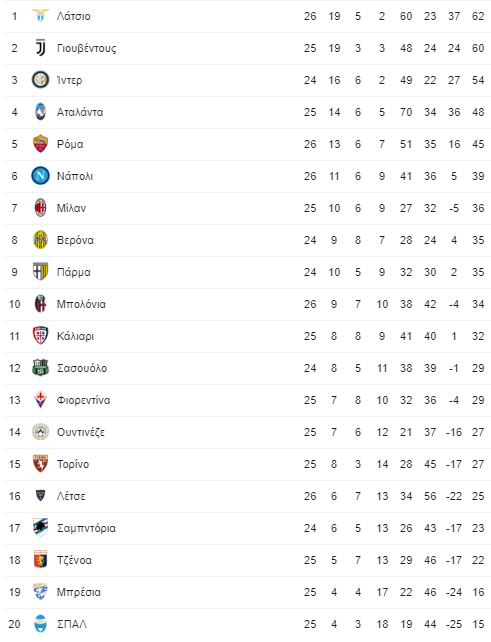Select the Bologna crest icon
Screen dimensions: 491x642
click(40, 304)
